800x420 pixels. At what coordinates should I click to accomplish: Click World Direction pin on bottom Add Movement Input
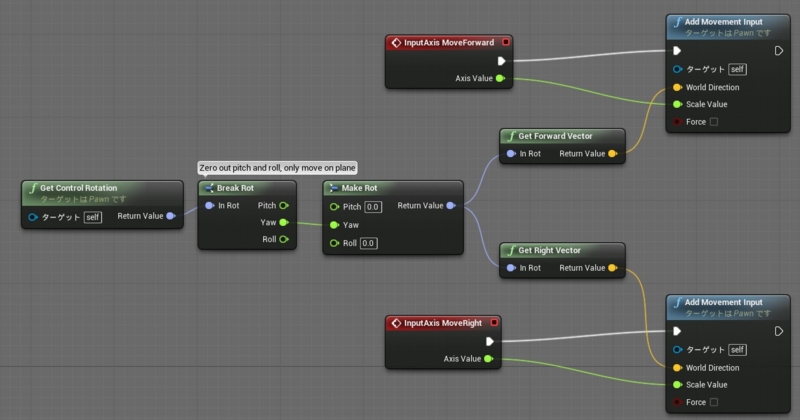click(x=677, y=367)
